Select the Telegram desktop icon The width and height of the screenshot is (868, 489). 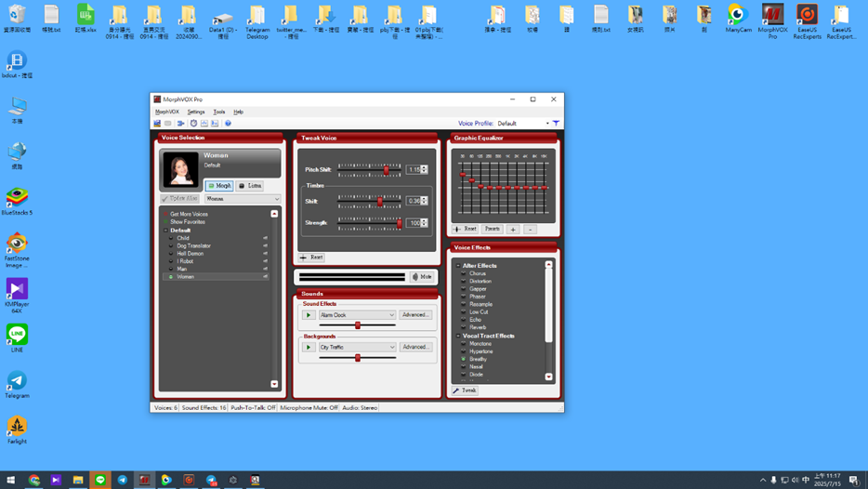point(17,384)
